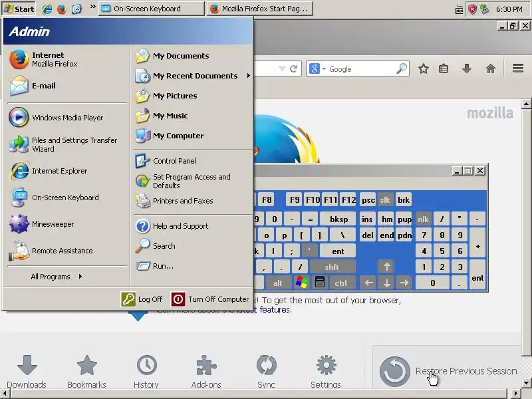This screenshot has height=399, width=532.
Task: Open Add-ons on Firefox start page
Action: [206, 372]
